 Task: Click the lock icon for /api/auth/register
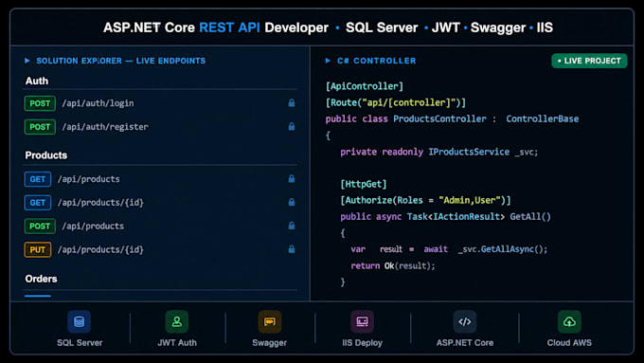pyautogui.click(x=291, y=126)
